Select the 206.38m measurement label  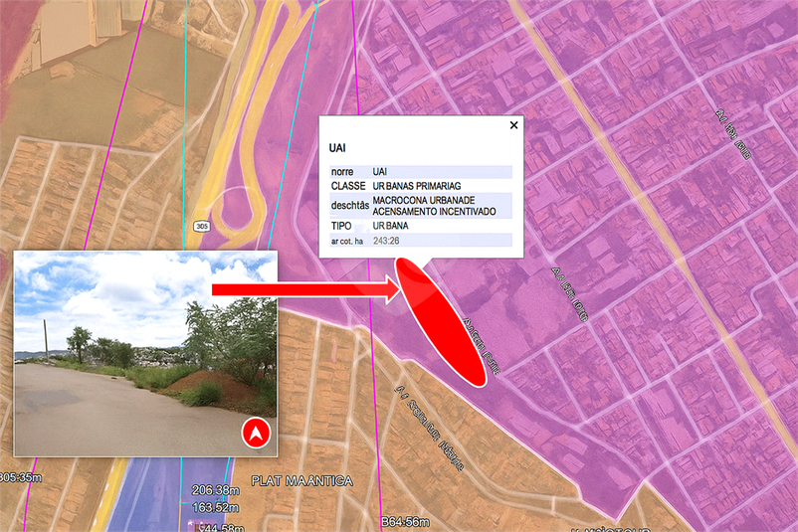[x=215, y=490]
